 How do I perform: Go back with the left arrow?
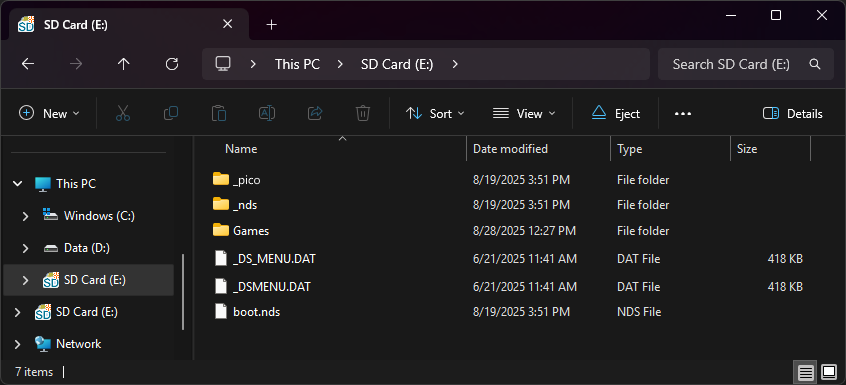(28, 64)
